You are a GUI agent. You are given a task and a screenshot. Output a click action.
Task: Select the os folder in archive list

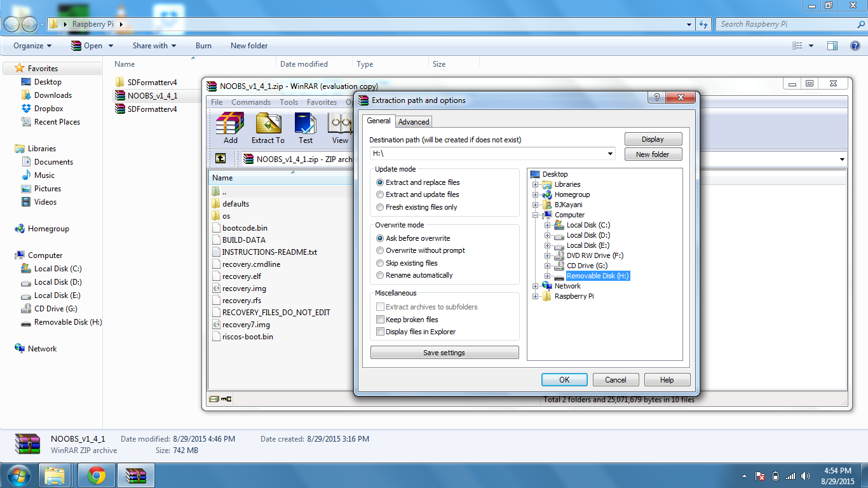(226, 216)
